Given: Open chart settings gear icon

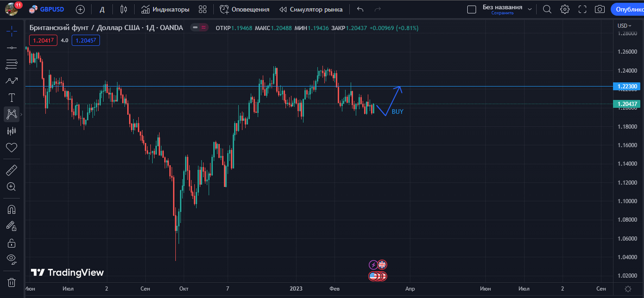Looking at the screenshot, I should 565,9.
